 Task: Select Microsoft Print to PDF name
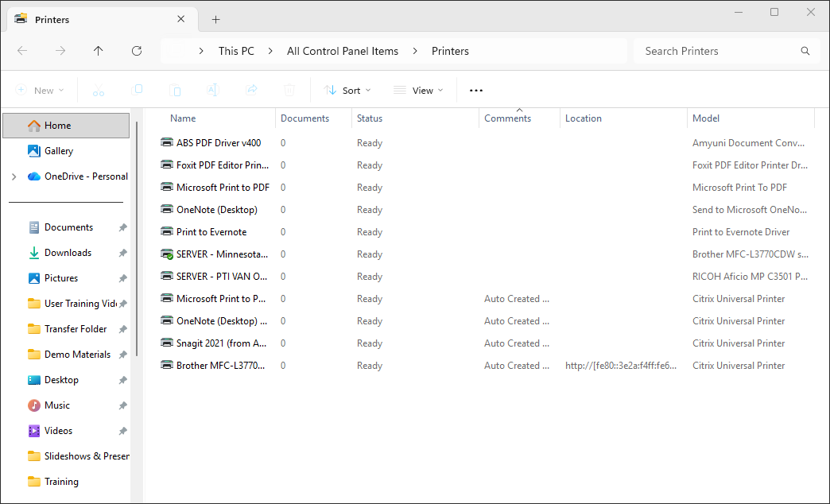pyautogui.click(x=223, y=188)
